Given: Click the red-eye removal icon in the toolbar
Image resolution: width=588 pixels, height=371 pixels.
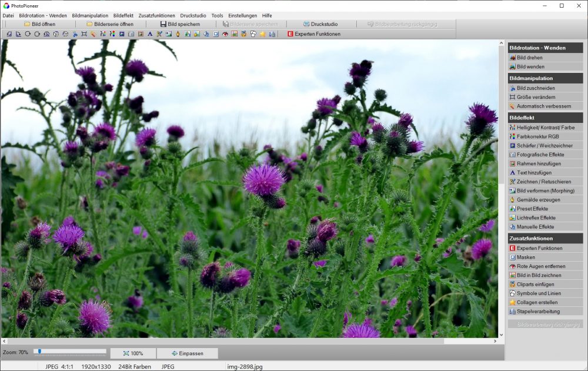Looking at the screenshot, I should (225, 34).
